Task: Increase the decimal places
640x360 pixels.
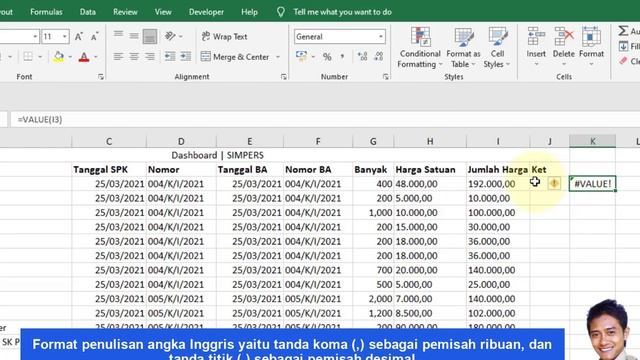Action: [x=362, y=56]
